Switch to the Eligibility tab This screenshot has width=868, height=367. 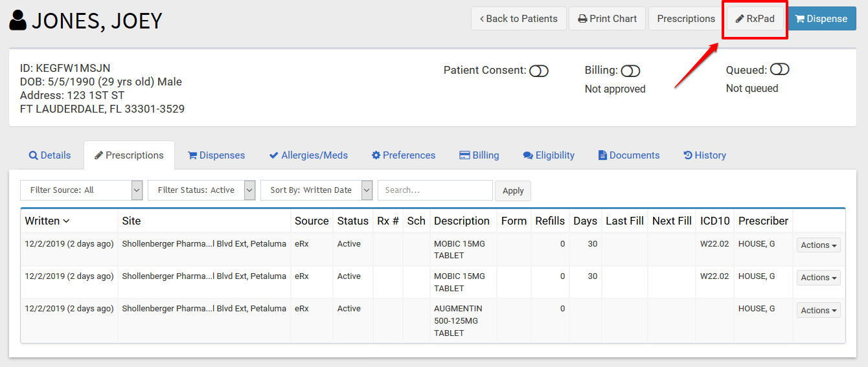[x=549, y=155]
